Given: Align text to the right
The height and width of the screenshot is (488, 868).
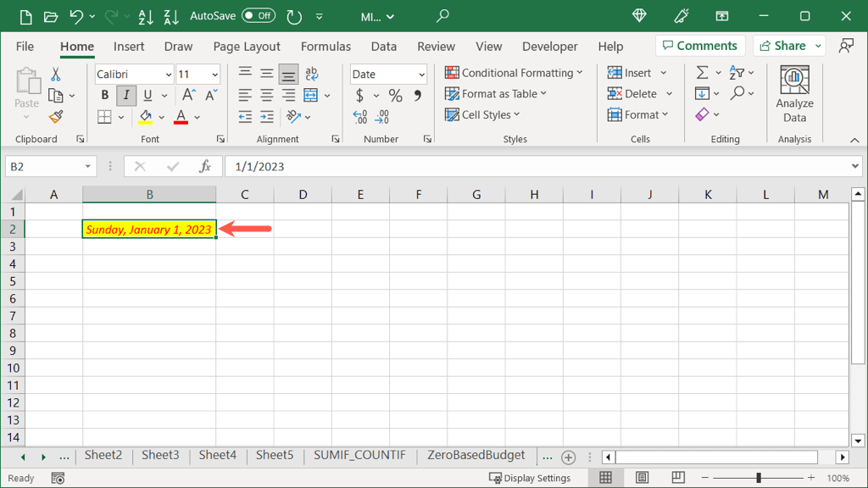Looking at the screenshot, I should point(288,95).
